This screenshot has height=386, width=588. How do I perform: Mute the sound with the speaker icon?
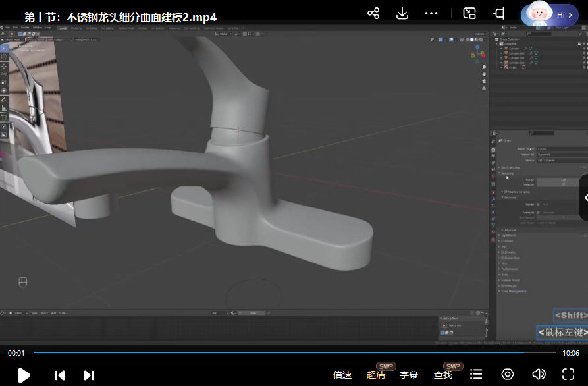(539, 374)
